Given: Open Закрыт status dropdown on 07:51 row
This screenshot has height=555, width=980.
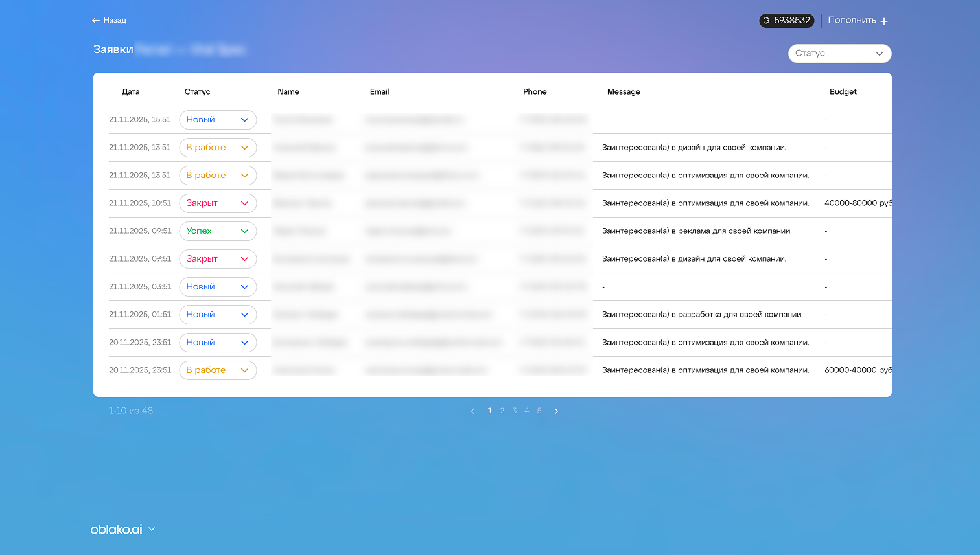Looking at the screenshot, I should point(218,259).
